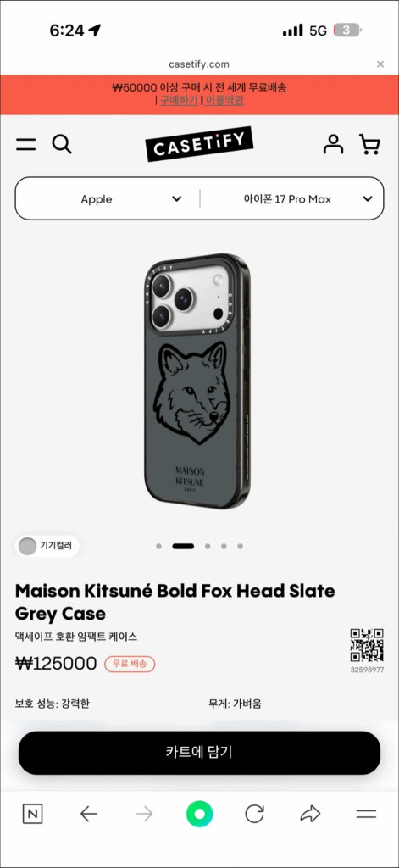The height and width of the screenshot is (868, 399).
Task: Share the page via share arrow
Action: (x=310, y=814)
